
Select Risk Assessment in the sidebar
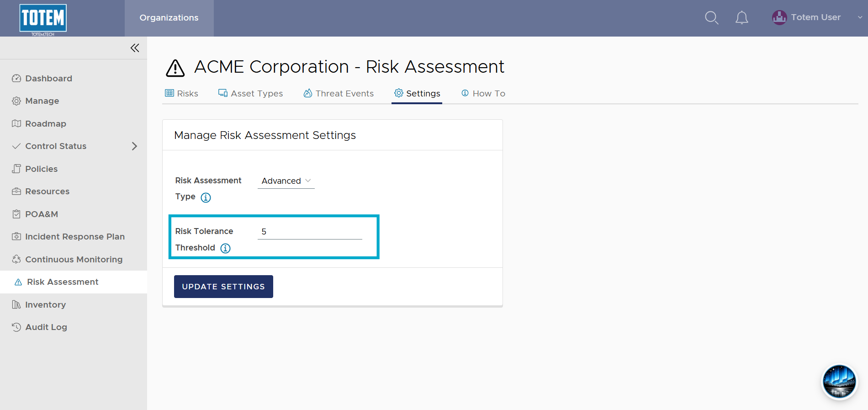coord(74,282)
